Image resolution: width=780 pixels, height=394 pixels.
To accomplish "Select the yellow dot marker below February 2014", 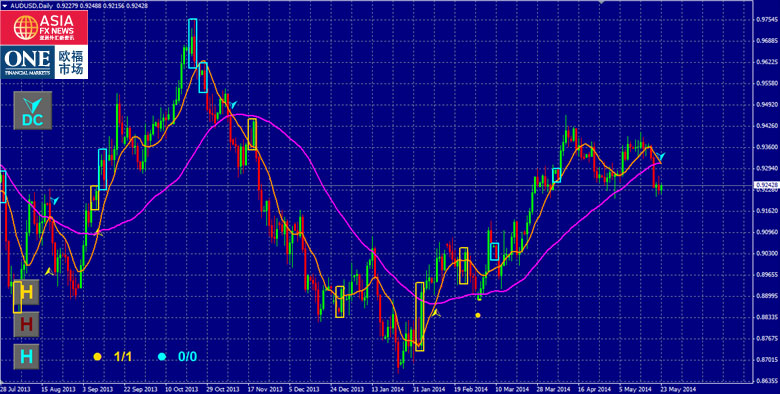I will [478, 315].
